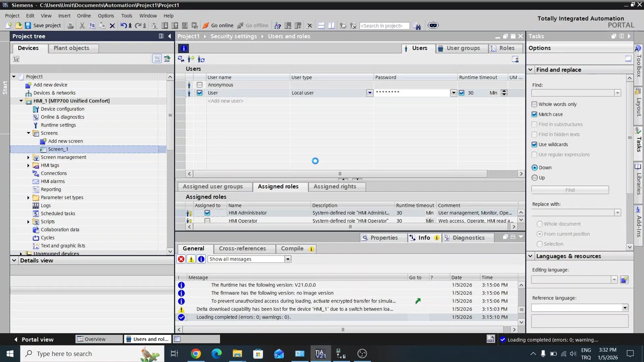
Task: Check the HMI Operator assigned role
Action: (207, 221)
